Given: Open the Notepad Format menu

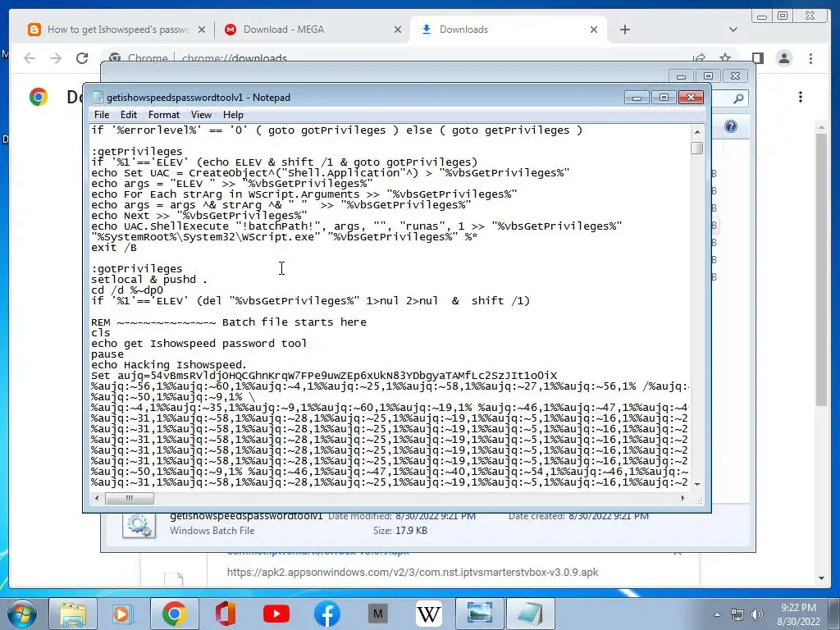Looking at the screenshot, I should click(163, 115).
